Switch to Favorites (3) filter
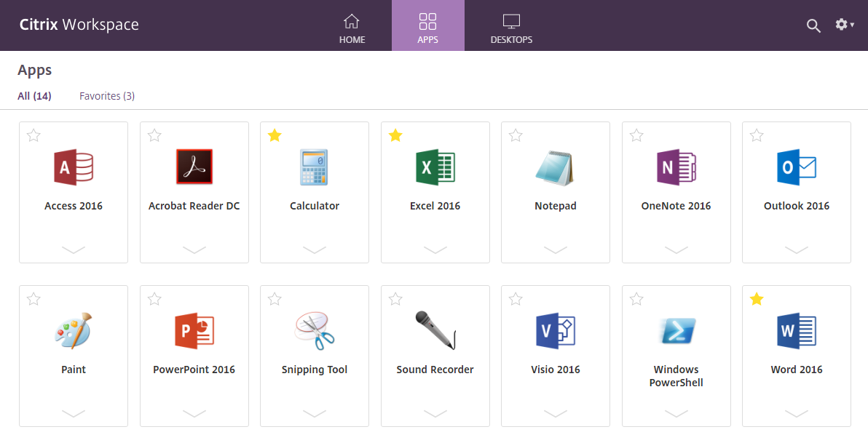Viewport: 868px width, 443px height. [x=107, y=96]
